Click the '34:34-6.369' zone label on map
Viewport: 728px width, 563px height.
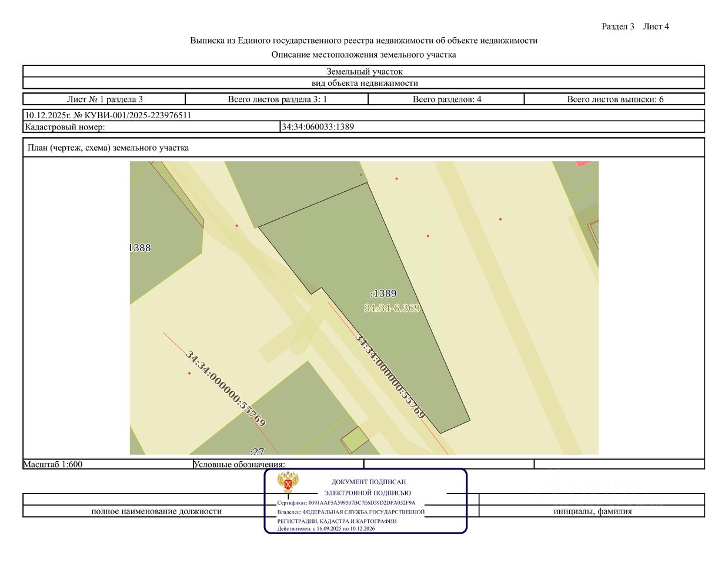392,308
